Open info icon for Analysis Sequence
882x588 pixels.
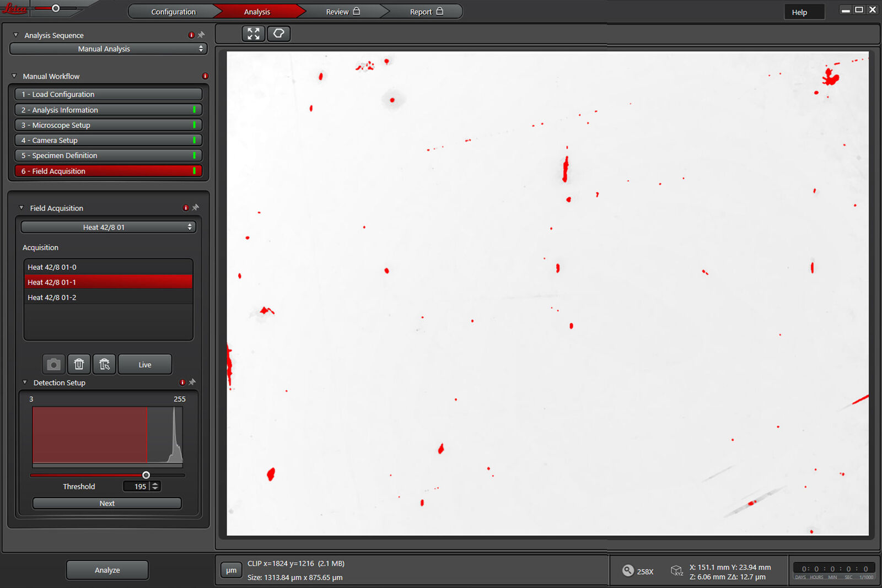[x=191, y=35]
